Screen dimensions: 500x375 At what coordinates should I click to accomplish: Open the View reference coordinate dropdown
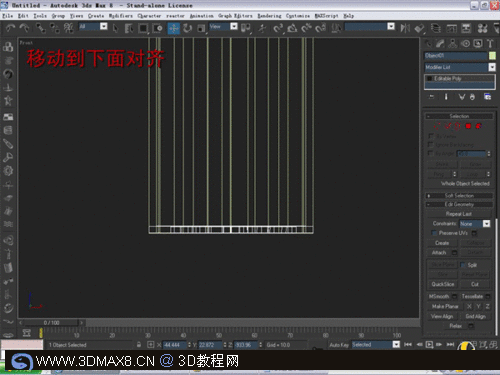[x=234, y=26]
